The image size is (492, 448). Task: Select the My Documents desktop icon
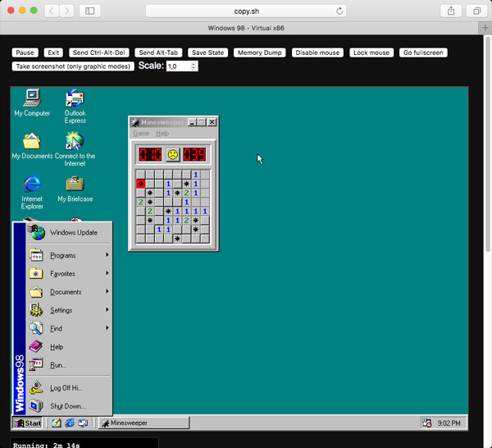point(32,145)
